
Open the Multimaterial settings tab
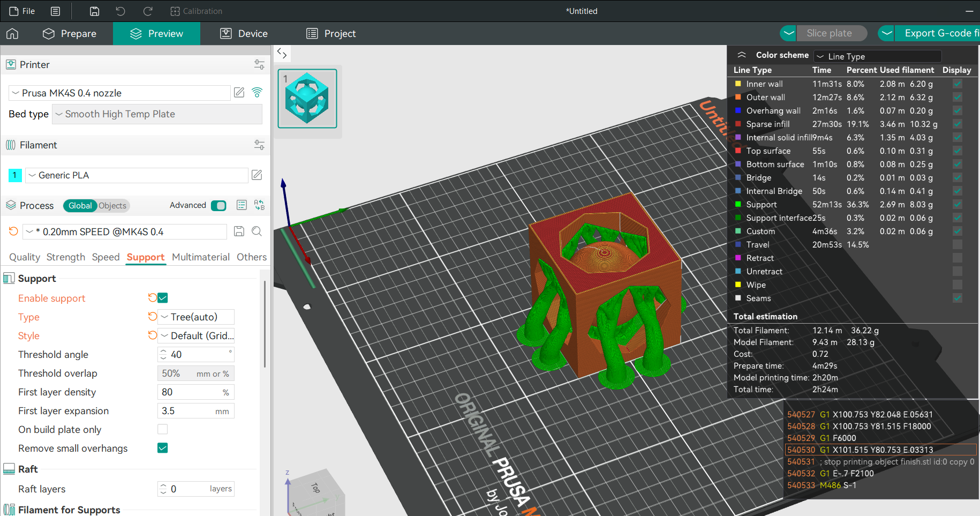pos(201,257)
